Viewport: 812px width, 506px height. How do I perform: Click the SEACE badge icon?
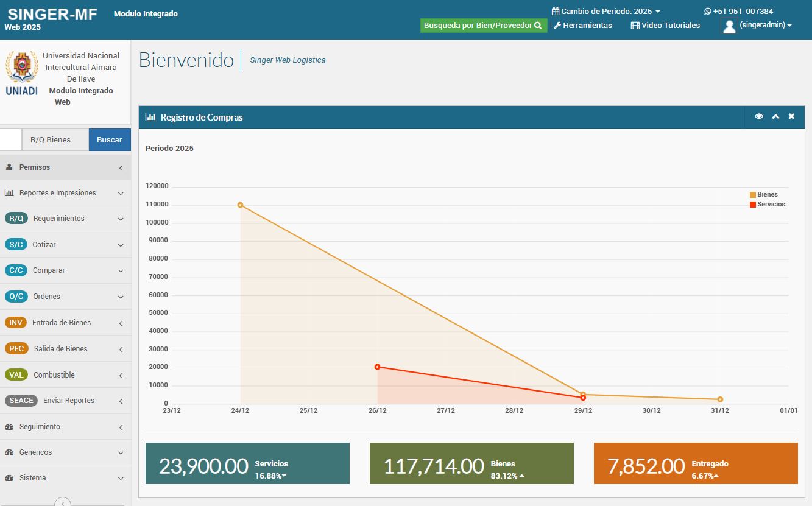click(x=21, y=401)
